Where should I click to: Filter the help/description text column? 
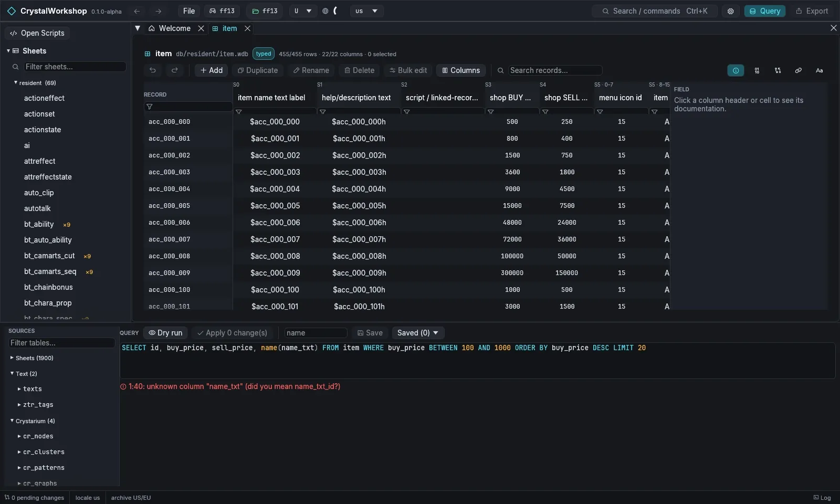323,112
